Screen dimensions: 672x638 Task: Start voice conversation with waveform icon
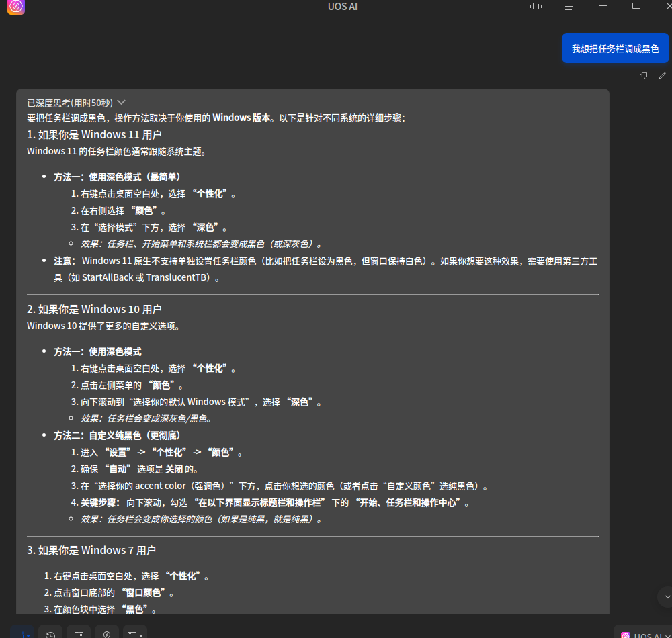pos(536,6)
